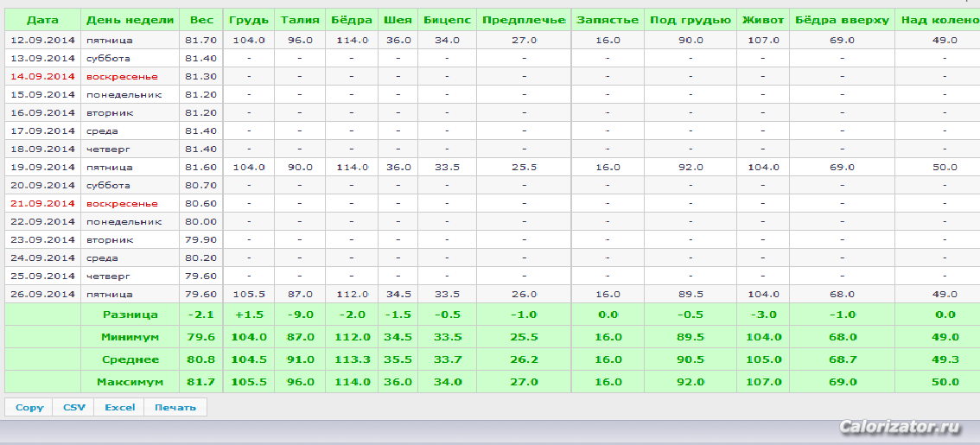This screenshot has height=445, width=980.
Task: Select the red 14.09.2014 date cell
Action: [42, 76]
